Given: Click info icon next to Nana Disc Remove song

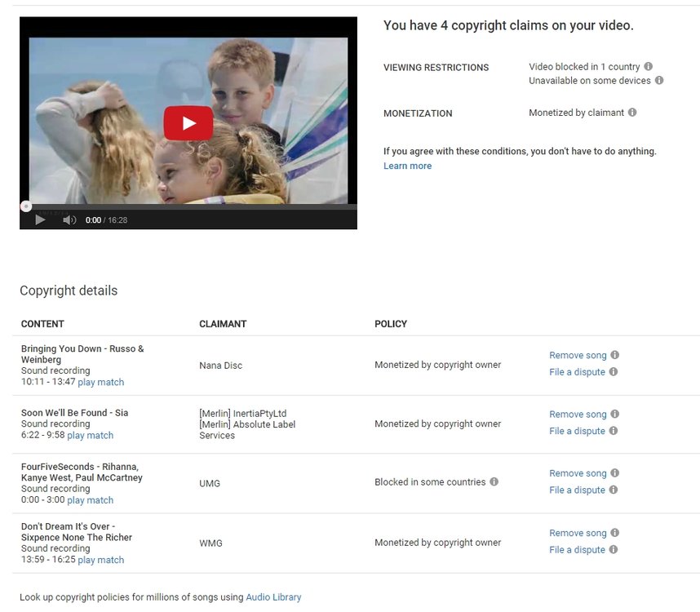Looking at the screenshot, I should click(614, 355).
